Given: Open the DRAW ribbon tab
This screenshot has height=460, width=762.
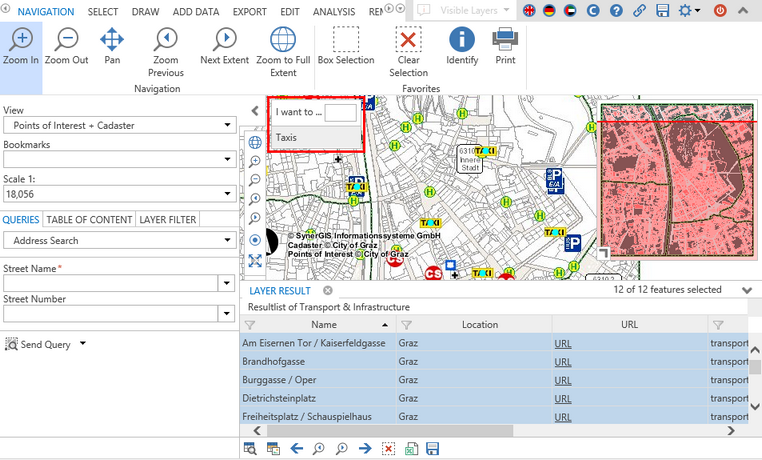Looking at the screenshot, I should [x=145, y=12].
